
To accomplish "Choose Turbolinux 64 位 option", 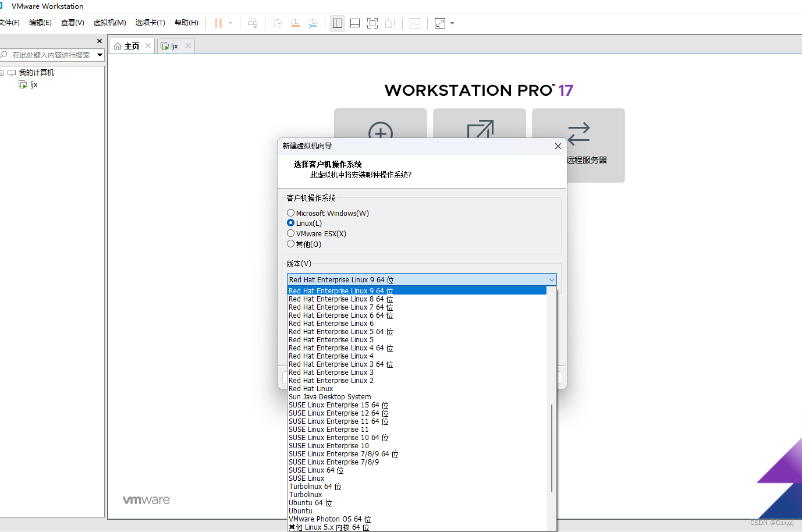I will pos(417,486).
